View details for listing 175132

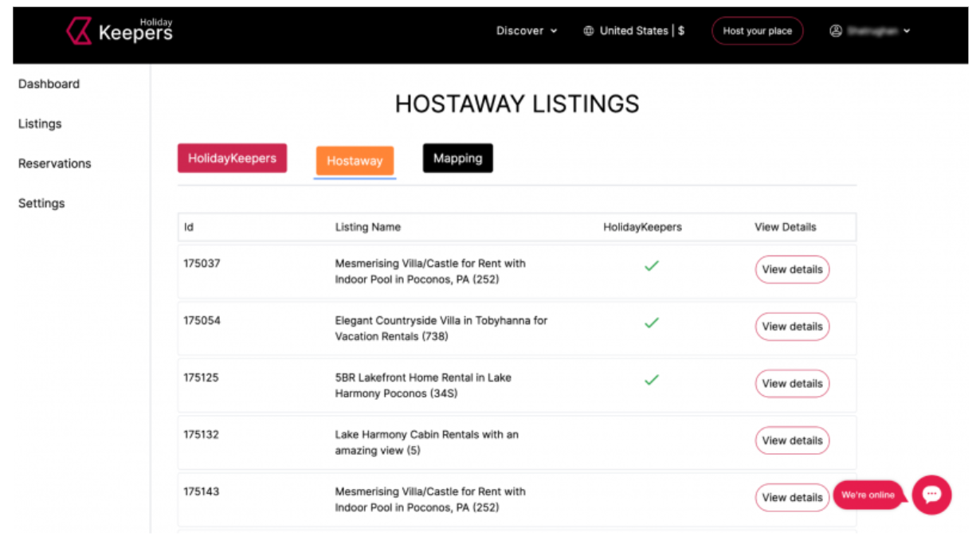click(x=792, y=440)
